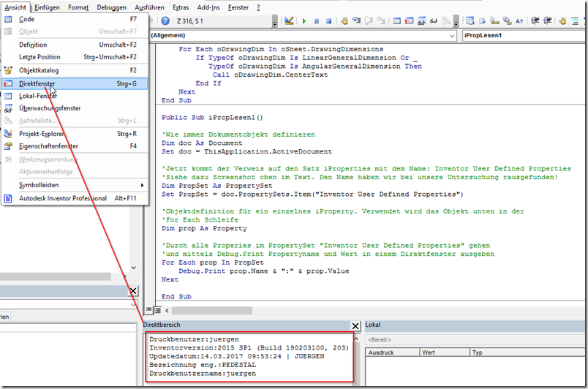588x389 pixels.
Task: Open the Microsoft Visual Basic help icon
Action: pos(165,21)
